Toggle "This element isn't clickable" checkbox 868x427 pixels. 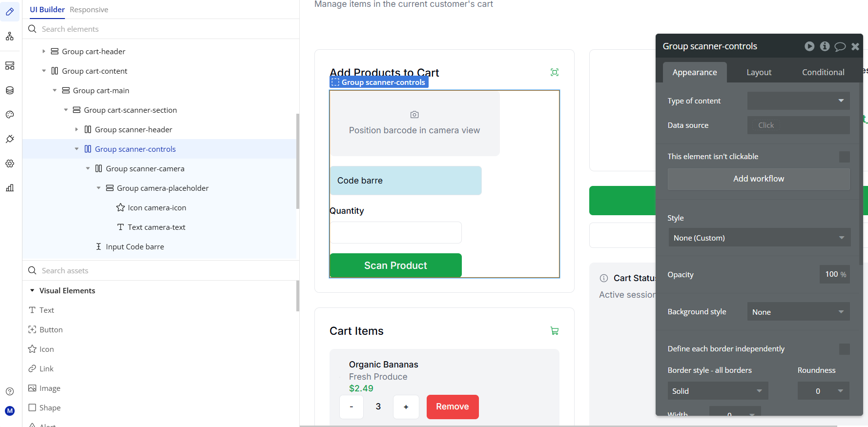pyautogui.click(x=844, y=157)
